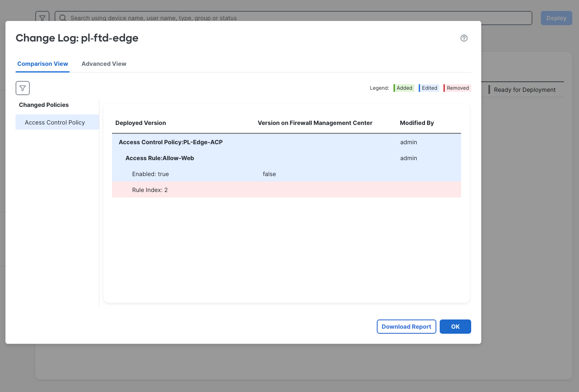Select Access Control Policy in Changed Policies
The image size is (579, 392).
click(57, 122)
